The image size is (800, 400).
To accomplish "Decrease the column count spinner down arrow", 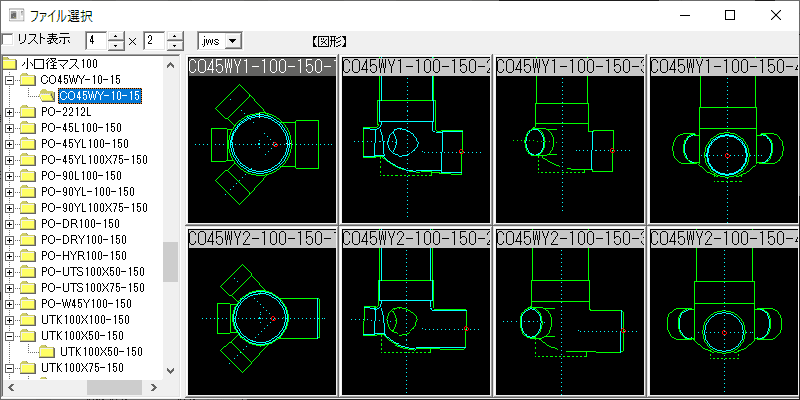I will [x=117, y=45].
